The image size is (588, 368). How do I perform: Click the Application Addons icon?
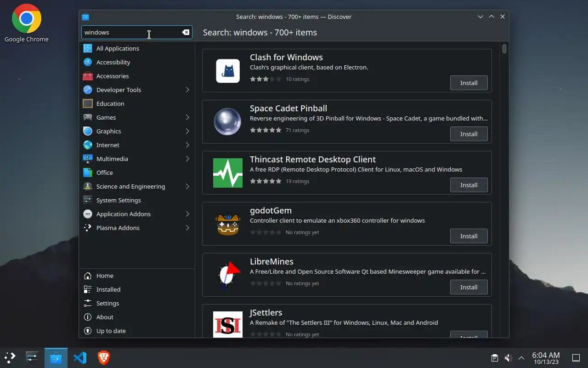[88, 214]
